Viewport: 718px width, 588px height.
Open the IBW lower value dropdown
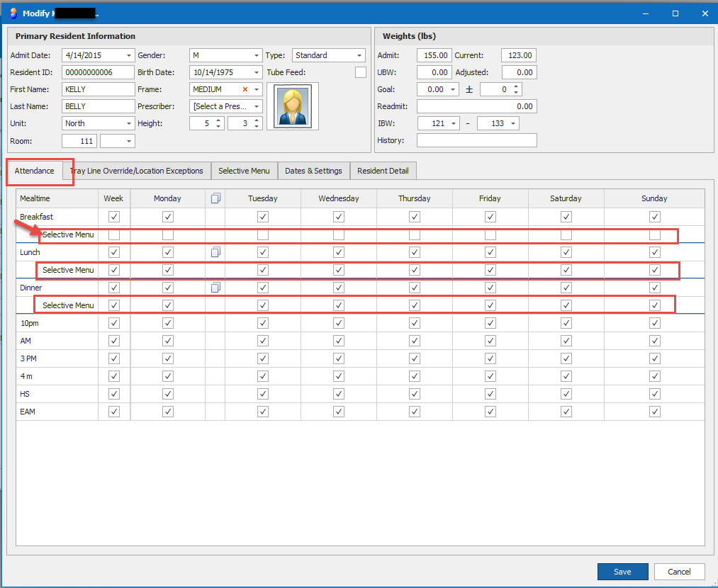point(454,123)
